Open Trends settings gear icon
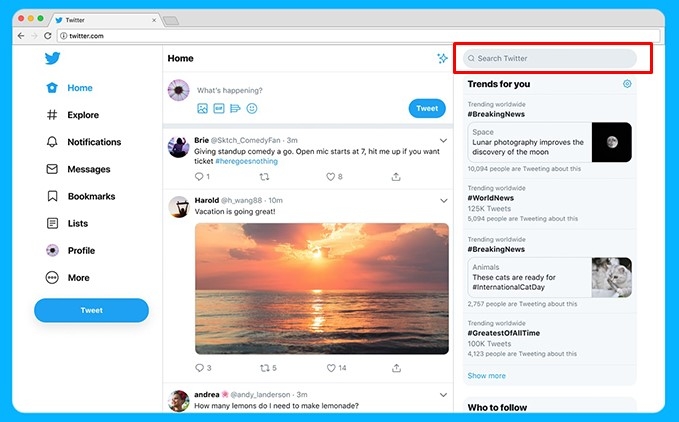The height and width of the screenshot is (422, 679). coord(627,84)
